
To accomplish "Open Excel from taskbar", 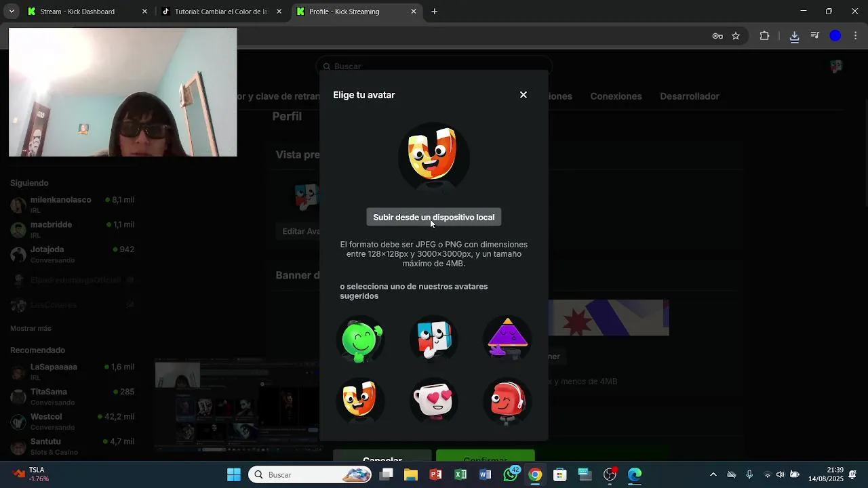I will coord(460,474).
